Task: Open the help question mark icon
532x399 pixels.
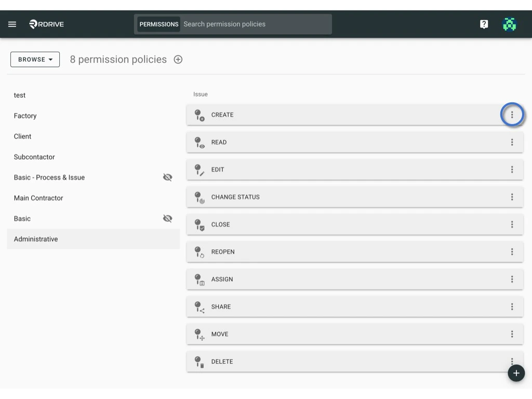Action: (484, 24)
